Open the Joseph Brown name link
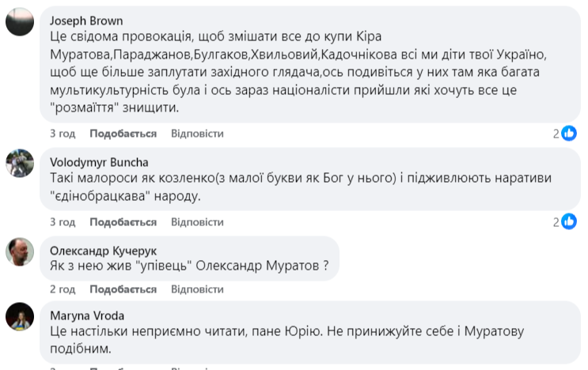This screenshot has width=588, height=370. [86, 21]
